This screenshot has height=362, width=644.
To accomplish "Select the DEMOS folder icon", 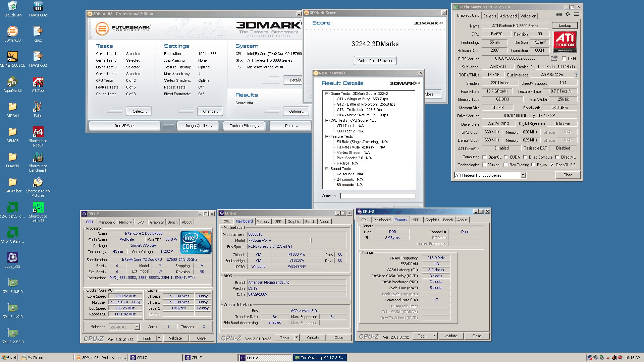I will (x=12, y=135).
